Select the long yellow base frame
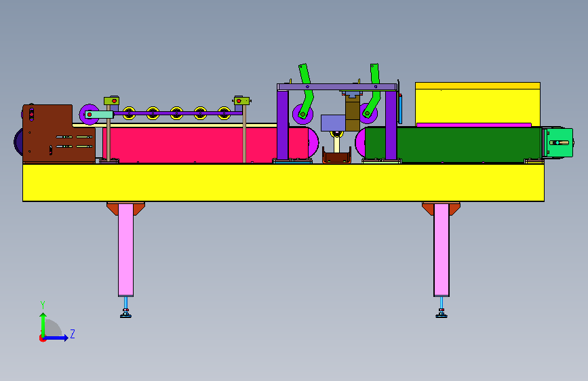588x381 pixels. (283, 182)
